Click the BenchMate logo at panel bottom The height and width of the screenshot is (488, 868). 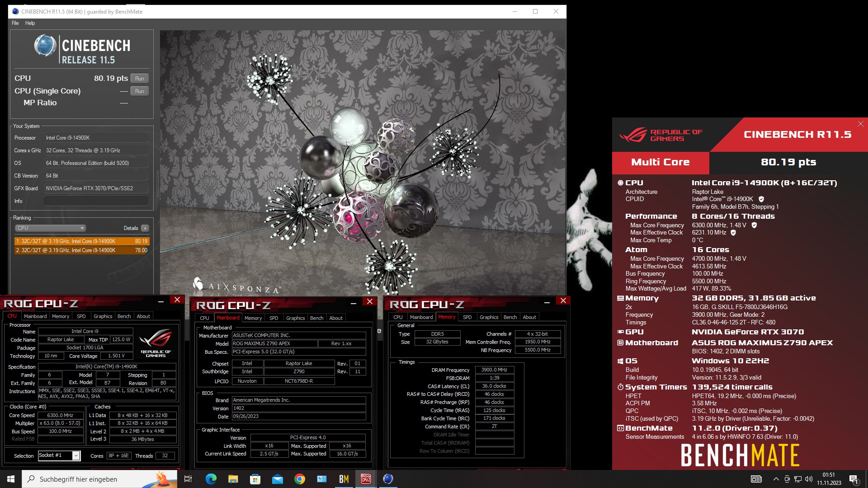click(x=740, y=455)
